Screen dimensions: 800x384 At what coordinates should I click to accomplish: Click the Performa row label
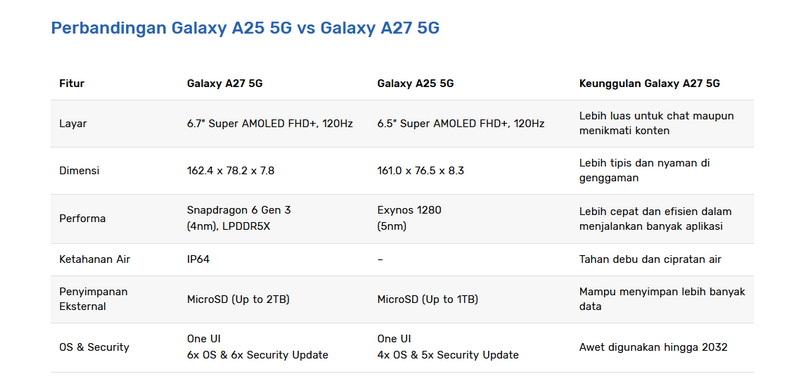[82, 219]
